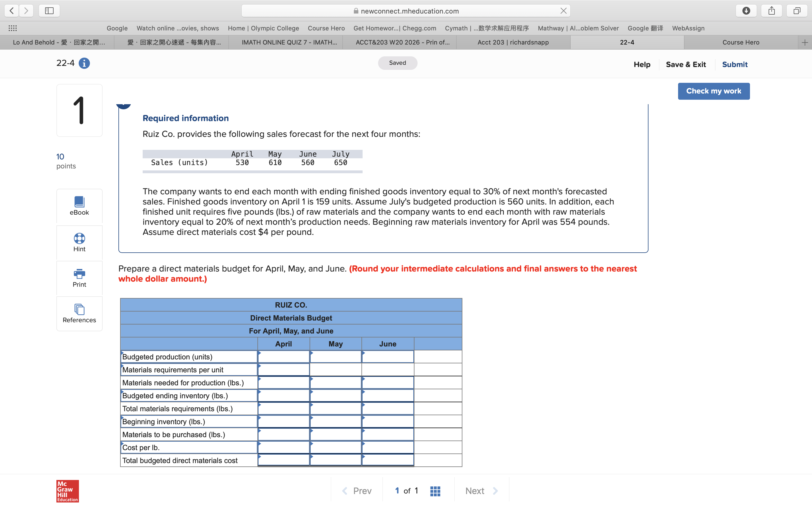Switch to the Course Hero tab
This screenshot has width=812, height=507.
pyautogui.click(x=741, y=42)
